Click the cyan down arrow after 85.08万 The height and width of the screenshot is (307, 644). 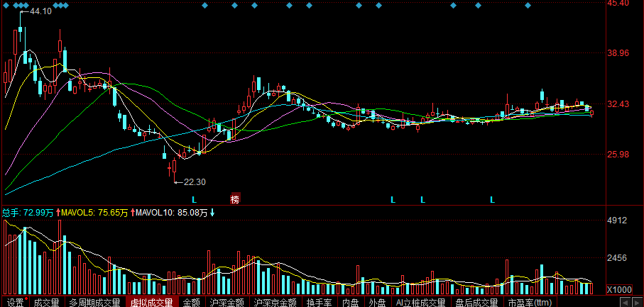pos(212,213)
